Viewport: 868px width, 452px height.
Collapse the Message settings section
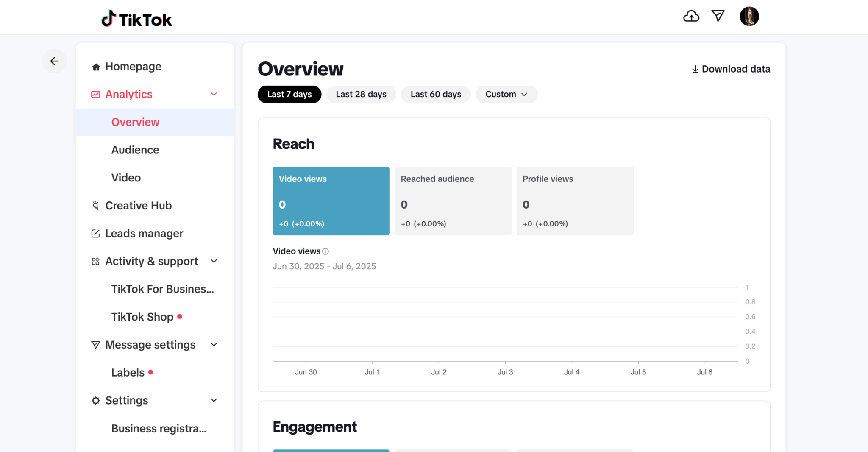click(x=214, y=345)
